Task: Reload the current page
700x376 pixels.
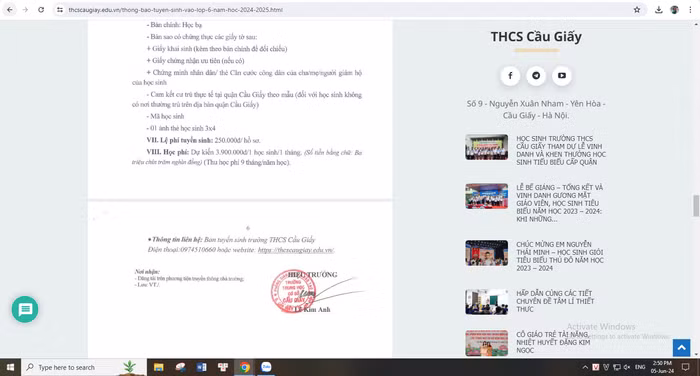Action: 41,9
